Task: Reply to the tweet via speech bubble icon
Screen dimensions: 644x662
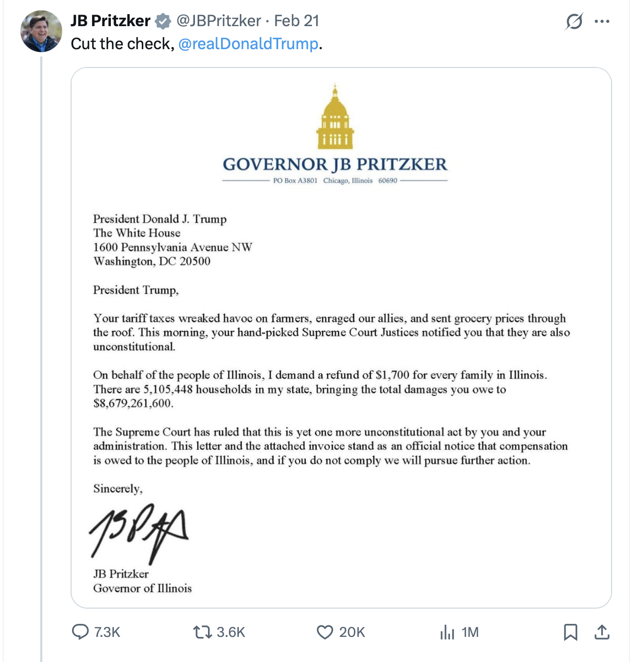Action: pyautogui.click(x=80, y=632)
